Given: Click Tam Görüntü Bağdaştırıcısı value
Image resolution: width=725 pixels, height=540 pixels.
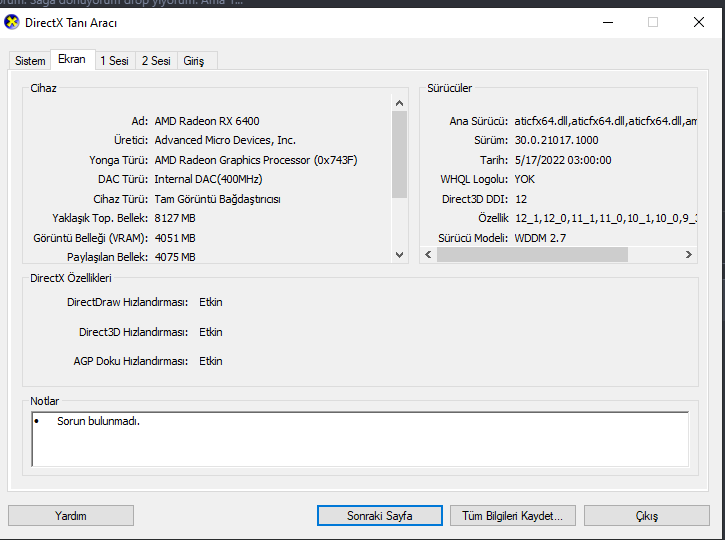Looking at the screenshot, I should click(217, 199).
